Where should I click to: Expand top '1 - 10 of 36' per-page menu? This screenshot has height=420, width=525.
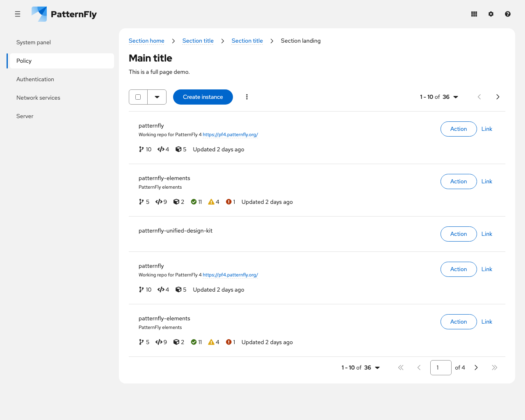(x=439, y=97)
